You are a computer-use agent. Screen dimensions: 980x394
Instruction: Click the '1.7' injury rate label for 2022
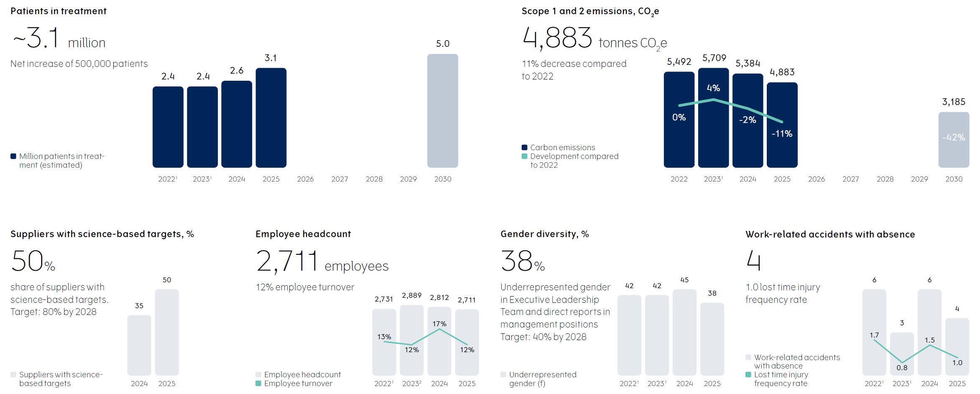coord(874,335)
